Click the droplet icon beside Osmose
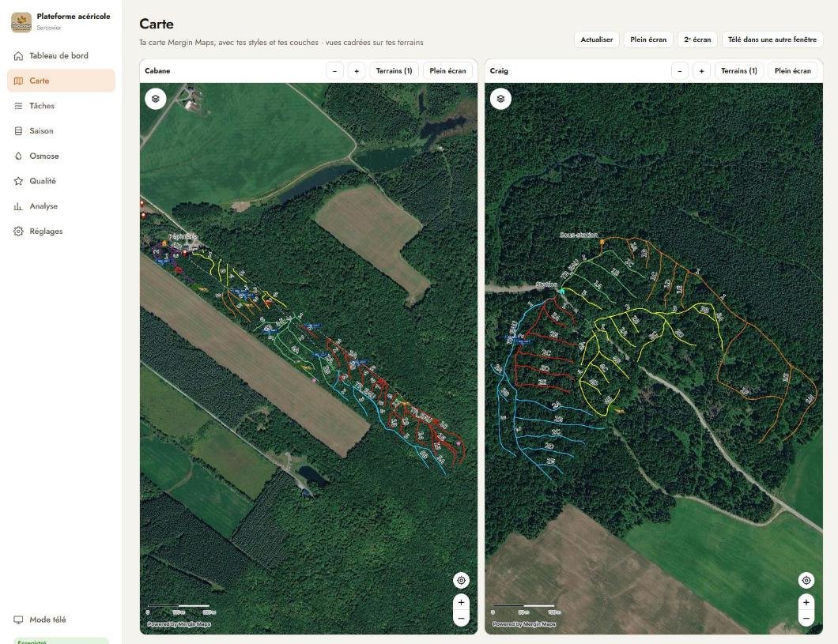Image resolution: width=838 pixels, height=644 pixels. (x=19, y=156)
